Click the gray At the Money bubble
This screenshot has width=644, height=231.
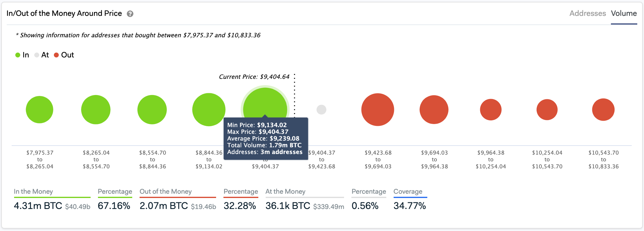pyautogui.click(x=321, y=109)
